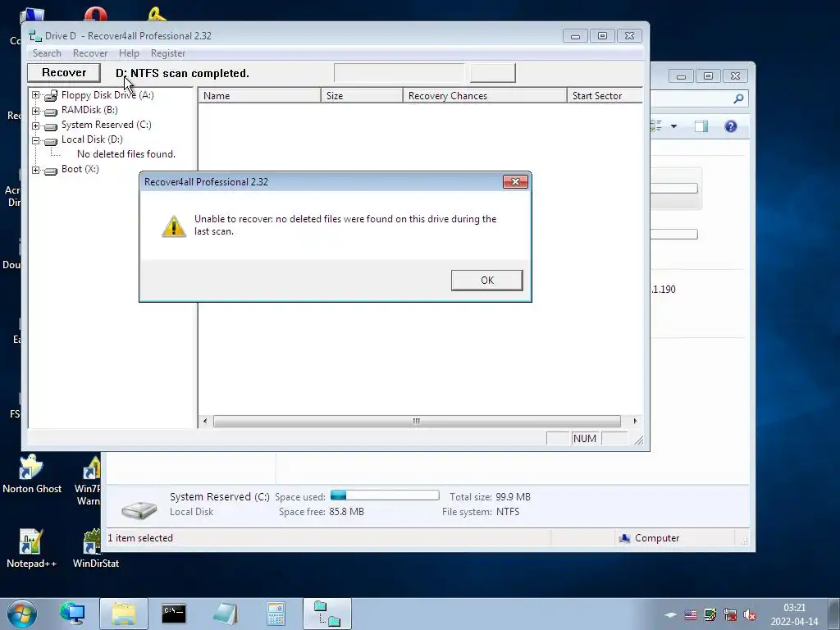The width and height of the screenshot is (840, 630).
Task: Expand RAMDisk (B:) tree node
Action: (x=35, y=111)
